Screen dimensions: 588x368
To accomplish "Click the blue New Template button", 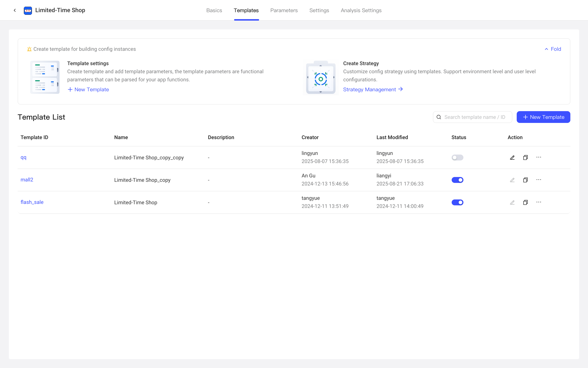I will pyautogui.click(x=543, y=117).
